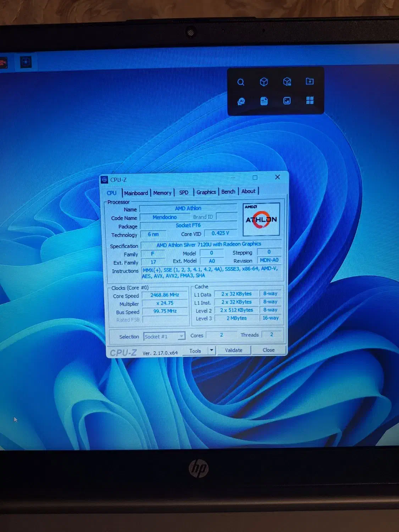The height and width of the screenshot is (532, 399).
Task: Click the picture icon in the dark widget
Action: pyautogui.click(x=287, y=101)
